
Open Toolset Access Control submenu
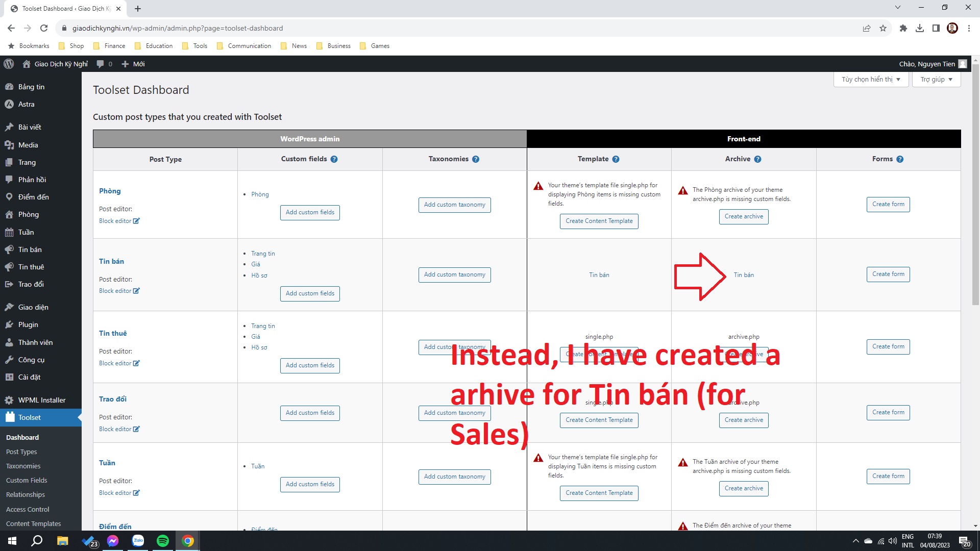click(28, 509)
